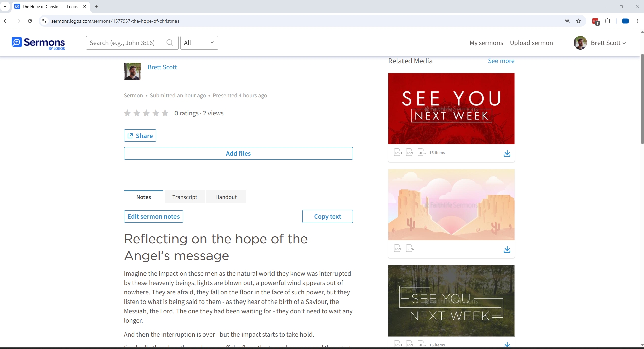The width and height of the screenshot is (644, 349).
Task: Reload the current page
Action: 30,21
